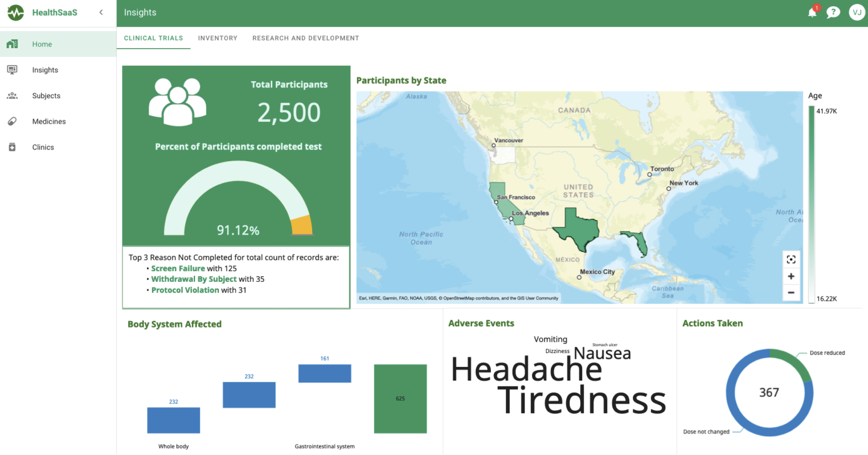The width and height of the screenshot is (868, 455).
Task: Click the HealthSaaS heartbeat logo
Action: pyautogui.click(x=16, y=12)
